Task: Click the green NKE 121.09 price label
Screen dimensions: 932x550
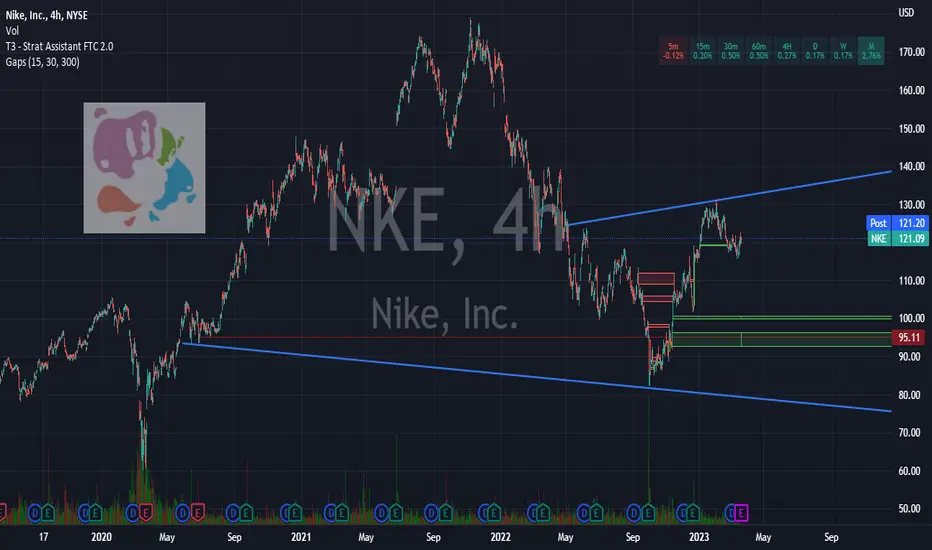Action: click(x=897, y=238)
